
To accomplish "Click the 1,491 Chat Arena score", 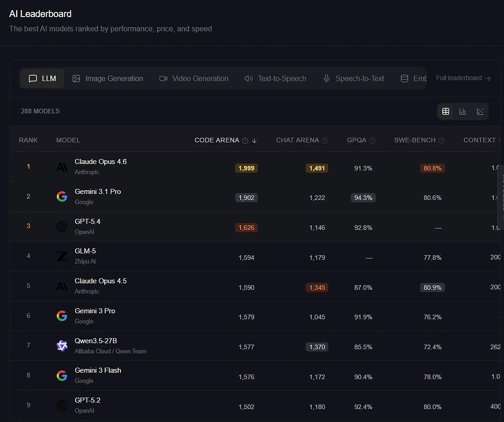I will [317, 168].
